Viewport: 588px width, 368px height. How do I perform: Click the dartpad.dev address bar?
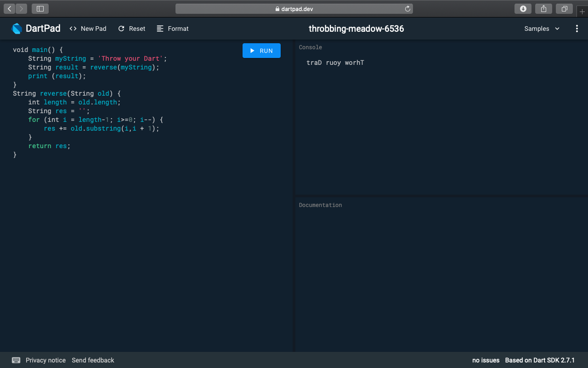pos(294,9)
